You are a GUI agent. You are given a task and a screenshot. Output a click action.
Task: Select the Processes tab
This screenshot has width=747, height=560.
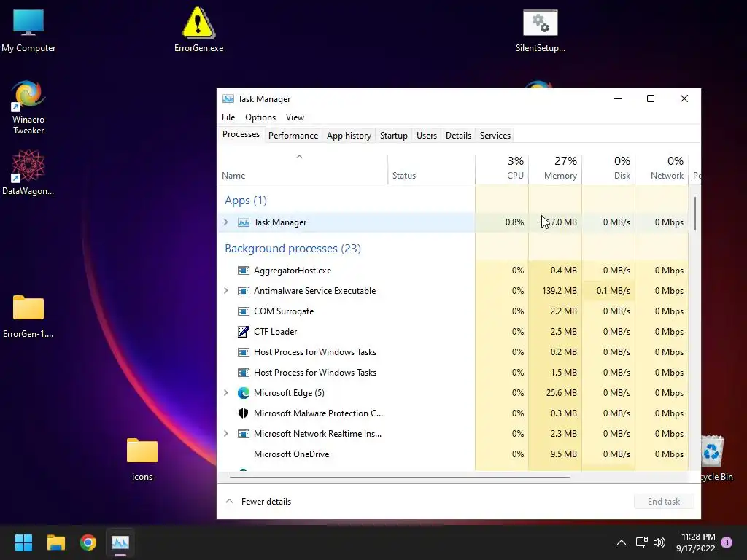point(241,134)
